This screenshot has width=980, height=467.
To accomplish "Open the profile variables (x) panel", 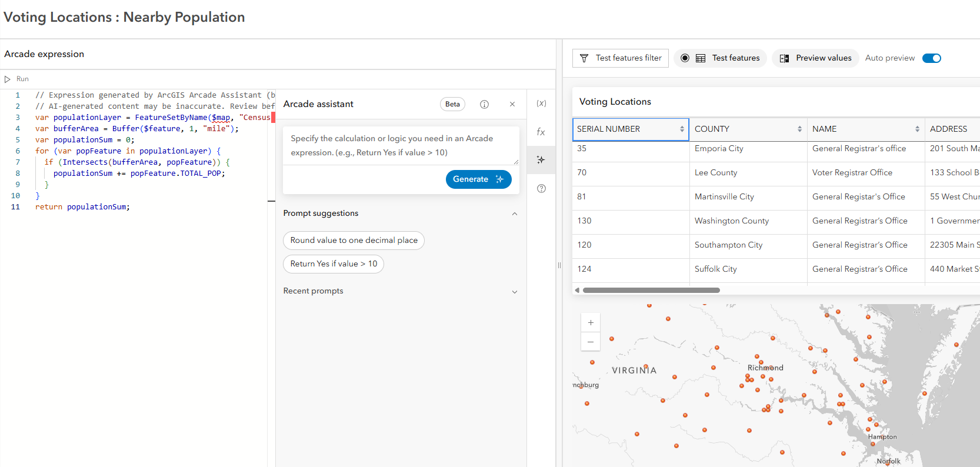I will [x=541, y=104].
